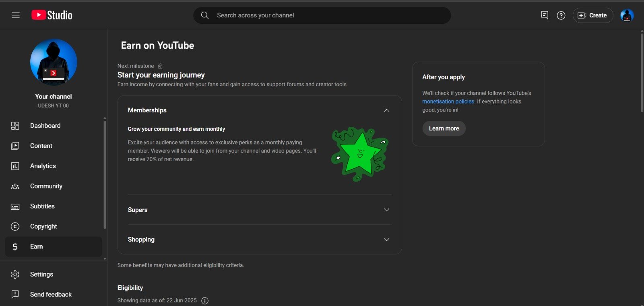Click the Send feedback exclamation icon
This screenshot has height=306, width=644.
pos(15,294)
